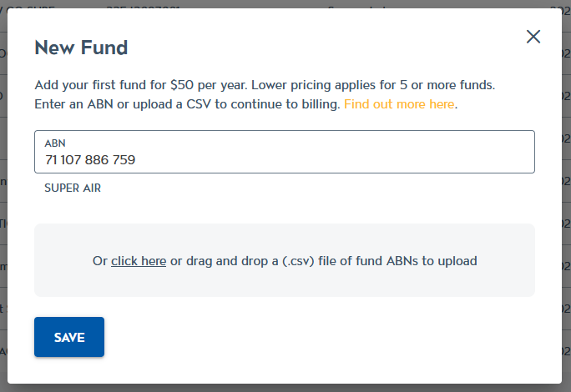Viewport: 571px width, 392px height.
Task: Close the New Fund dialog
Action: [x=533, y=37]
